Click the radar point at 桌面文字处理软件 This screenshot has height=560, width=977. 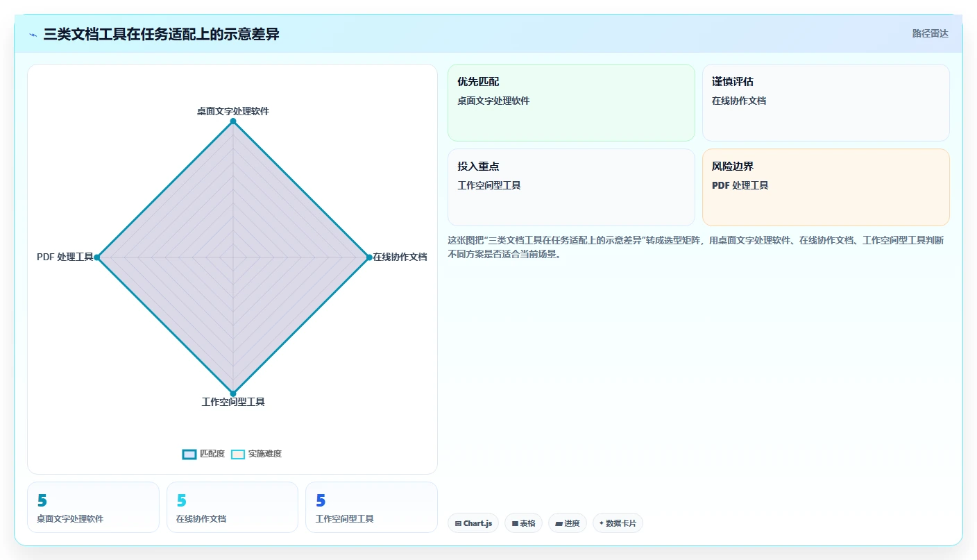pyautogui.click(x=233, y=121)
